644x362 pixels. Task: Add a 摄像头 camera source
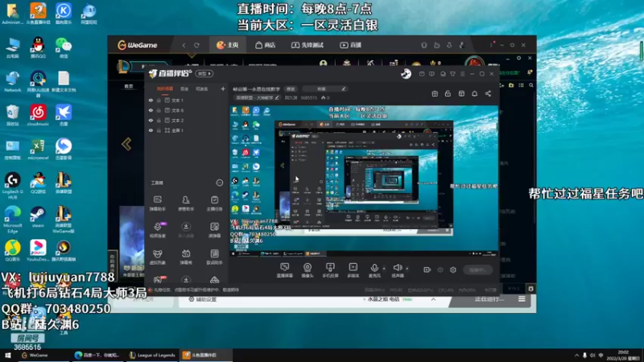(308, 270)
